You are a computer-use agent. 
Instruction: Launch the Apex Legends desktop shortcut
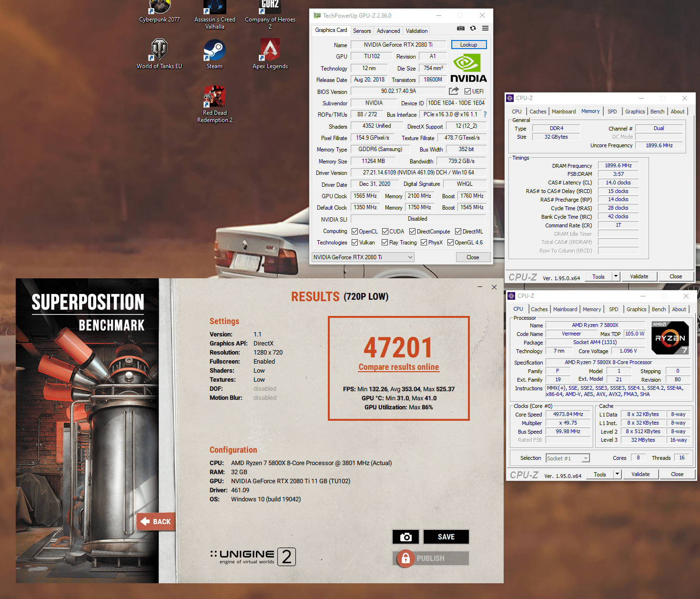point(270,54)
